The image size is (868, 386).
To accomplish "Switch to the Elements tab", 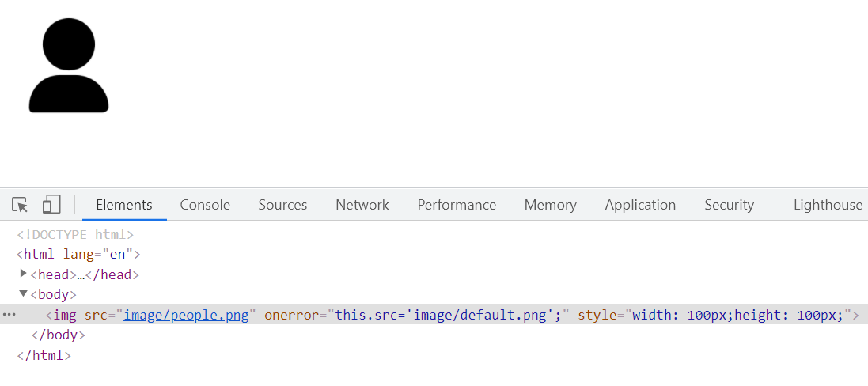I will click(x=124, y=205).
